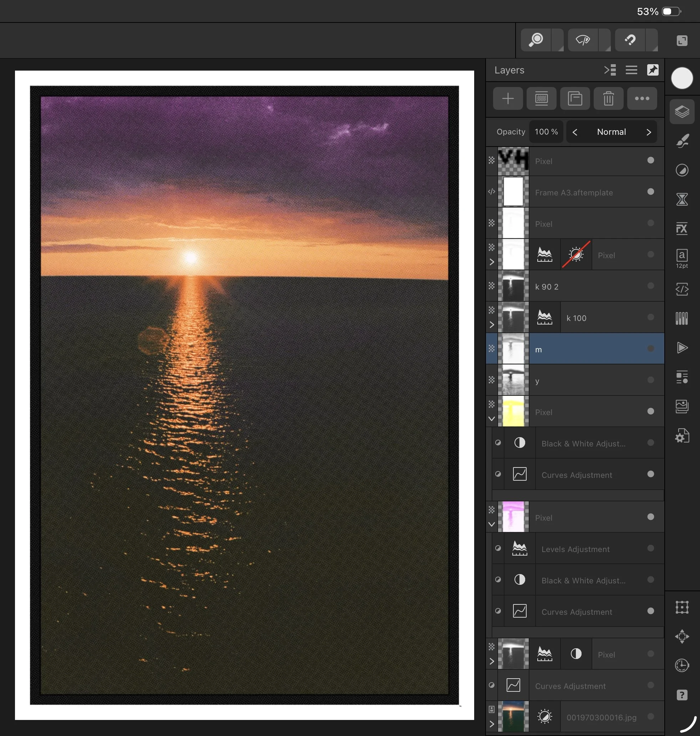Toggle visibility of layer m

click(650, 349)
